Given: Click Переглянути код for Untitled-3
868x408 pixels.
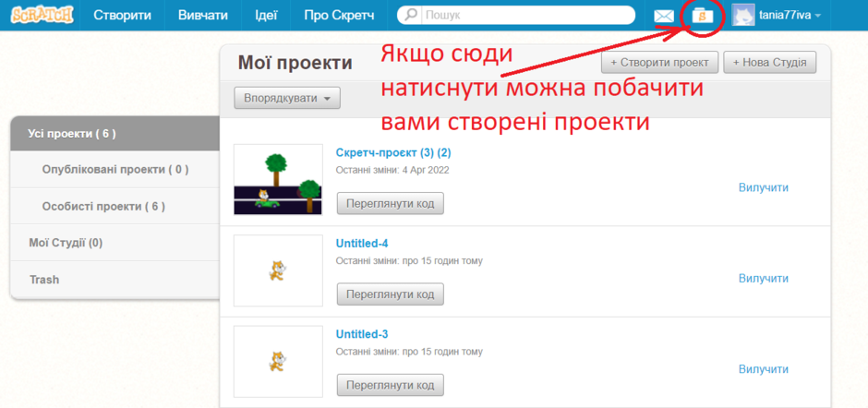Looking at the screenshot, I should pos(391,385).
